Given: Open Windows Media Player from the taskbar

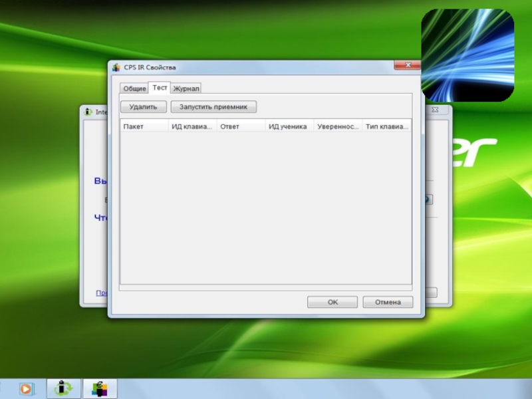Looking at the screenshot, I should [x=26, y=388].
